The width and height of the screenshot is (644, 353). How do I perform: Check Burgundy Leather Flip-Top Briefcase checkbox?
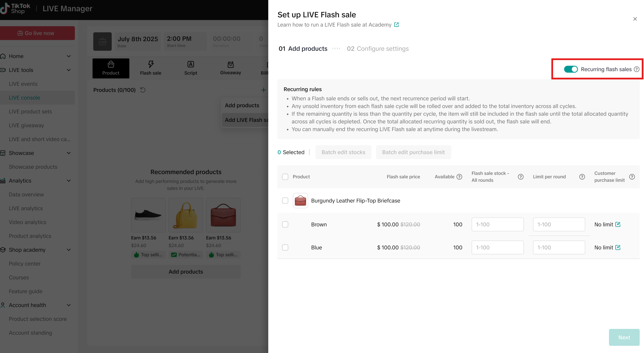tap(285, 200)
